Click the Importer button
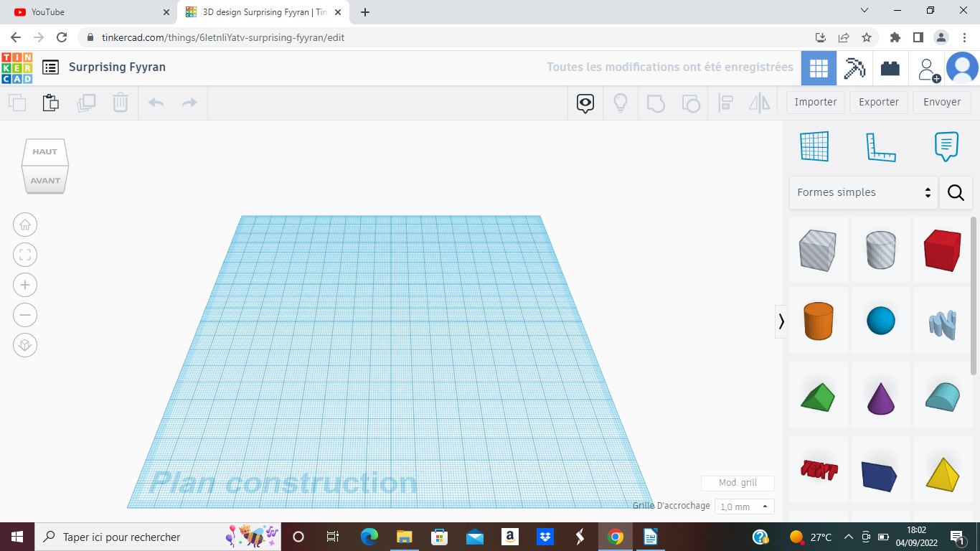 (x=816, y=102)
